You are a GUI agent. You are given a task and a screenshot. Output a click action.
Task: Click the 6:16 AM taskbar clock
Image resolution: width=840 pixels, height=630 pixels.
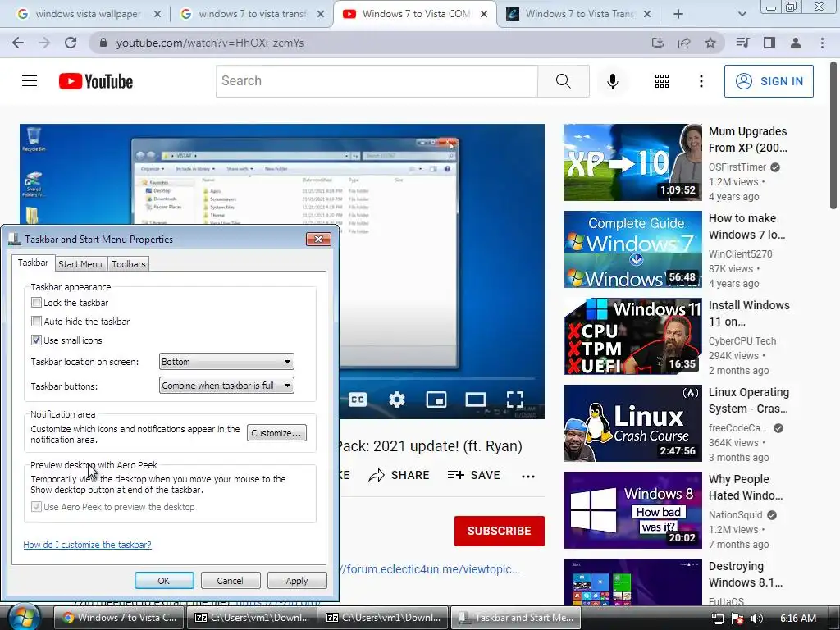(x=798, y=619)
